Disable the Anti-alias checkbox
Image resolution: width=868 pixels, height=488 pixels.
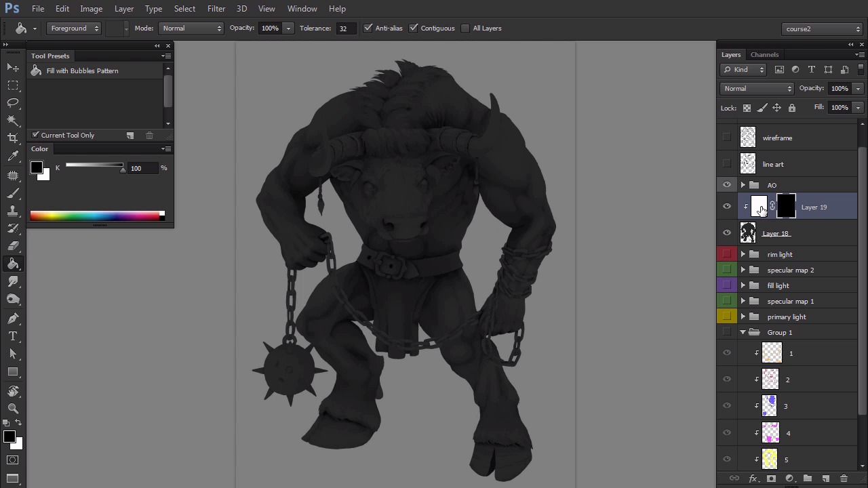click(368, 28)
